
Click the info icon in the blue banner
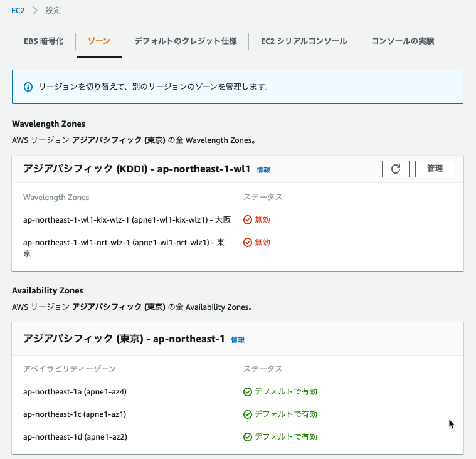[x=28, y=87]
